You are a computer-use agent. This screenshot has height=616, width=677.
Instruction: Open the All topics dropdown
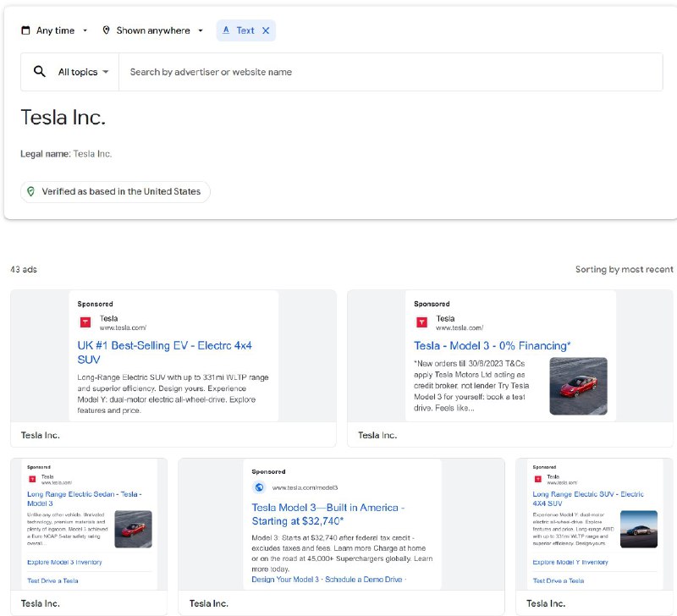tap(83, 72)
